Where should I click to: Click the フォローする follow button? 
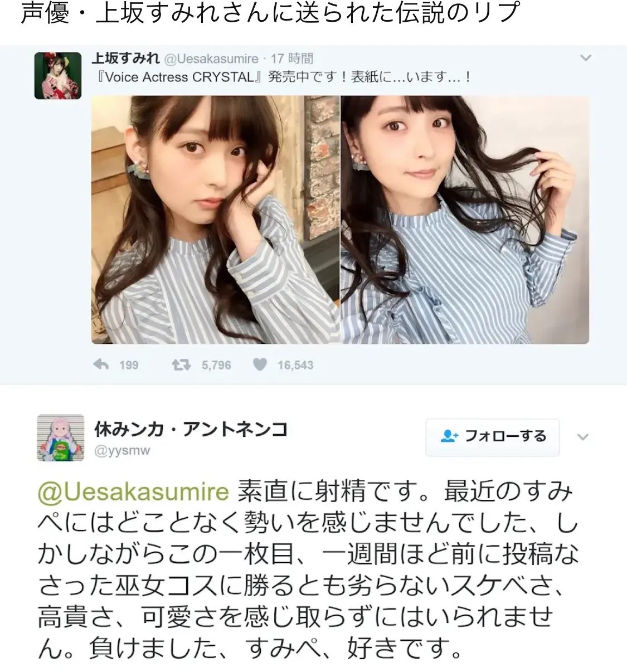click(x=493, y=437)
